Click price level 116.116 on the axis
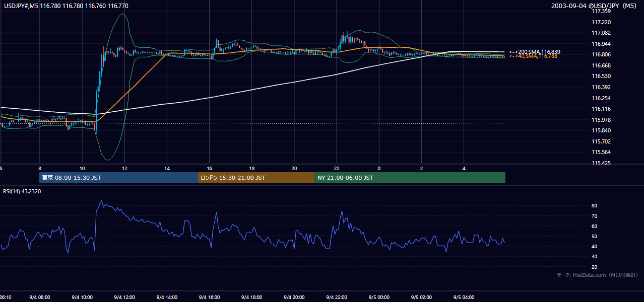This screenshot has height=302, width=644. click(602, 109)
